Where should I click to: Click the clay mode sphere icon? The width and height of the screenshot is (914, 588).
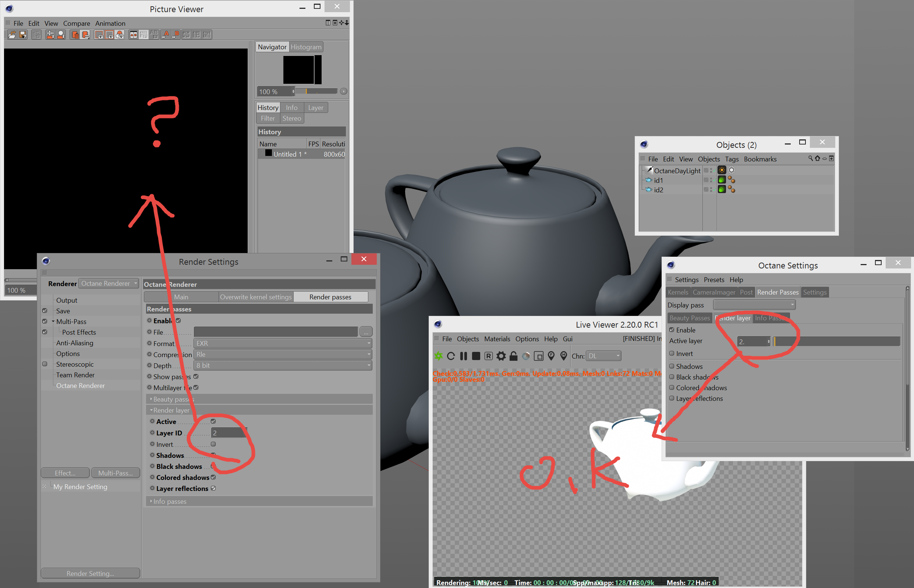click(526, 356)
